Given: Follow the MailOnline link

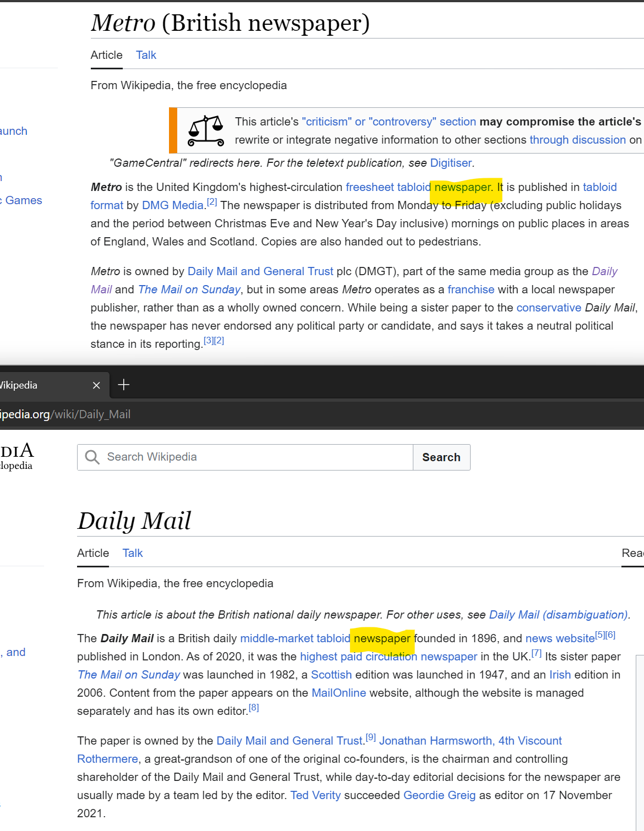Looking at the screenshot, I should pyautogui.click(x=339, y=693).
